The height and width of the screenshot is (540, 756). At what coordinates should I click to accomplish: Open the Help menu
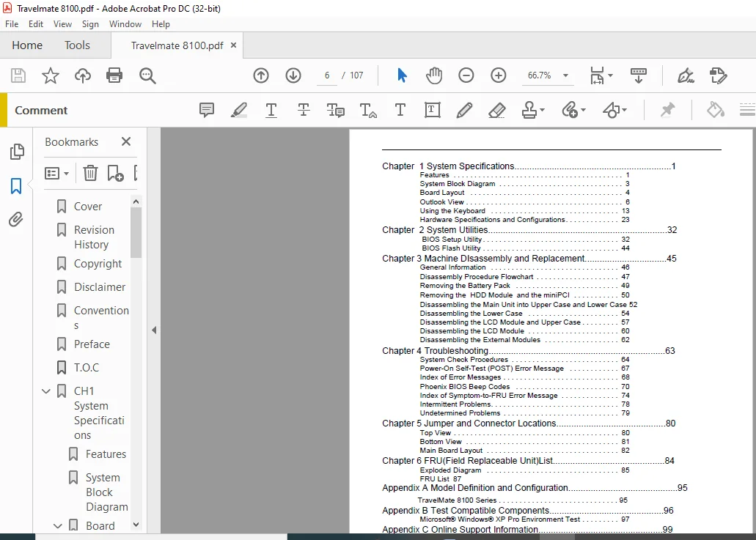tap(161, 24)
